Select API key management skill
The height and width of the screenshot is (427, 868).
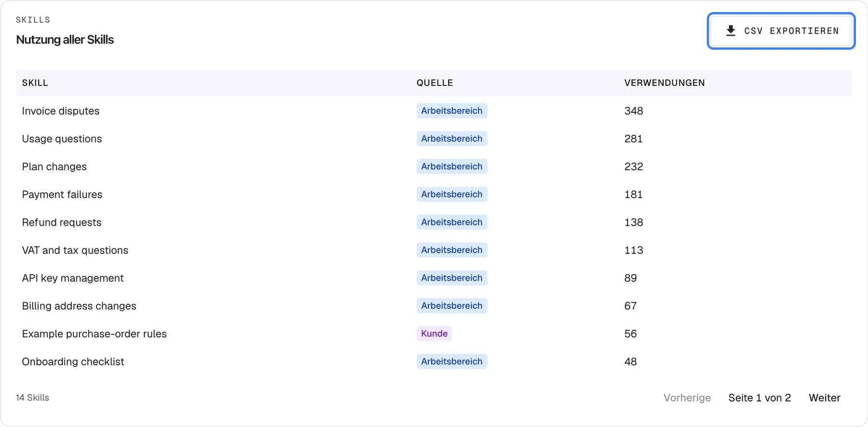pyautogui.click(x=73, y=278)
